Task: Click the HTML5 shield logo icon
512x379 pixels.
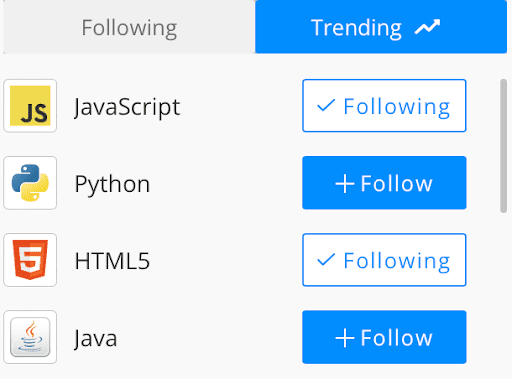Action: pos(30,260)
